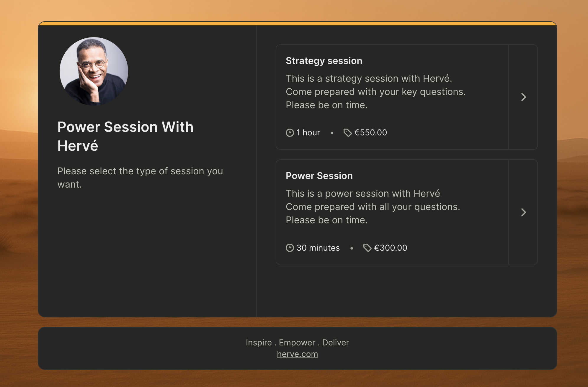
Task: Click Hervé's round profile photo
Action: tap(94, 71)
